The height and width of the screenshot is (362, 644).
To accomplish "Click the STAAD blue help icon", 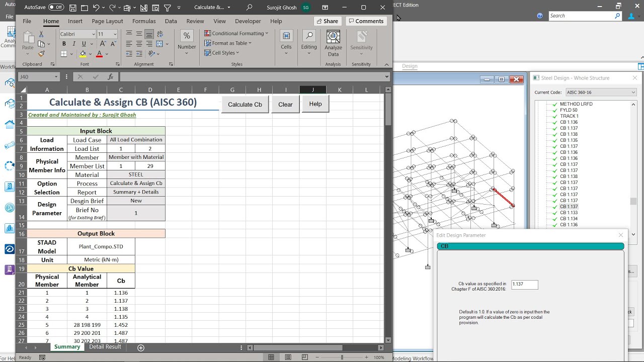I will click(x=540, y=16).
